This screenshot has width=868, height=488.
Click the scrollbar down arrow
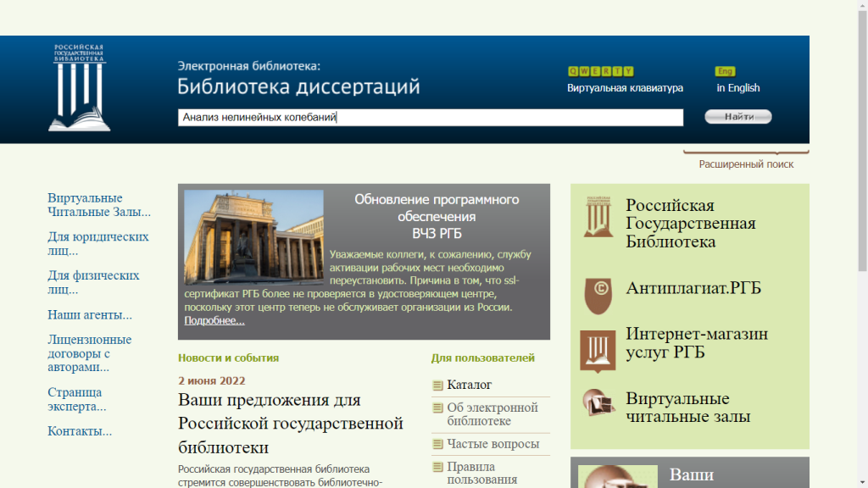pos(862,483)
